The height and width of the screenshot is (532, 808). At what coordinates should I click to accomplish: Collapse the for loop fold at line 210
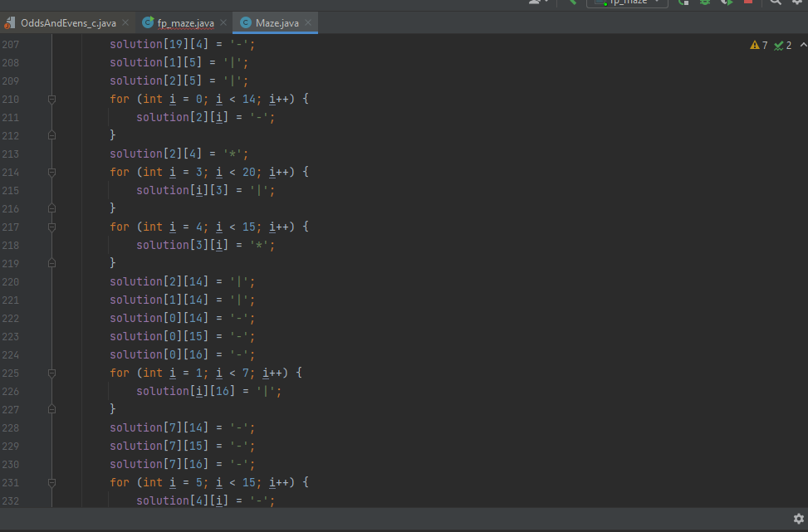pos(51,99)
